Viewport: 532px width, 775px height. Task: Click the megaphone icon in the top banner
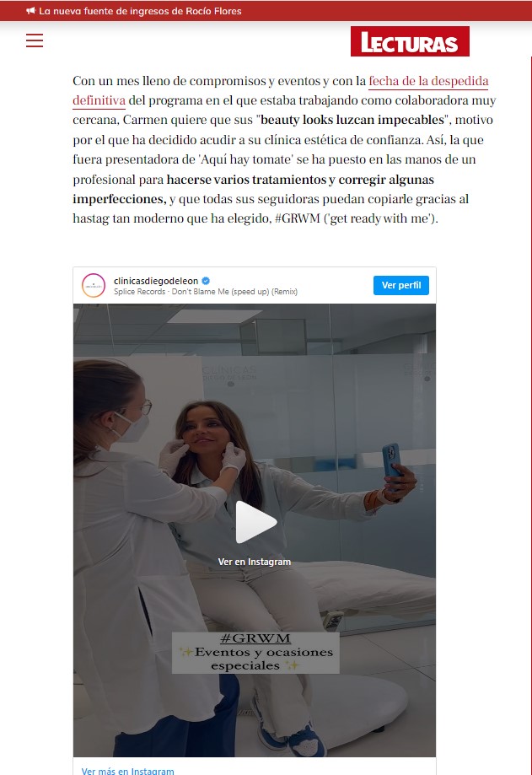point(31,11)
